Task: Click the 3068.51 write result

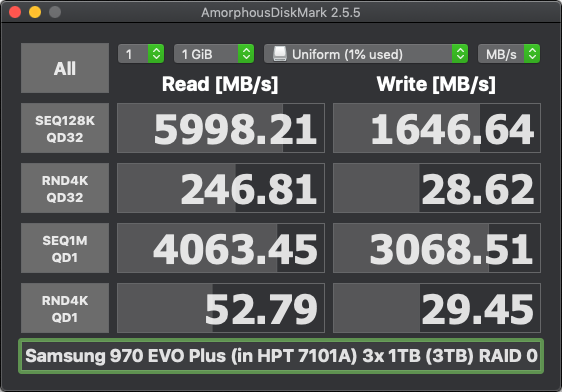Action: pyautogui.click(x=437, y=248)
